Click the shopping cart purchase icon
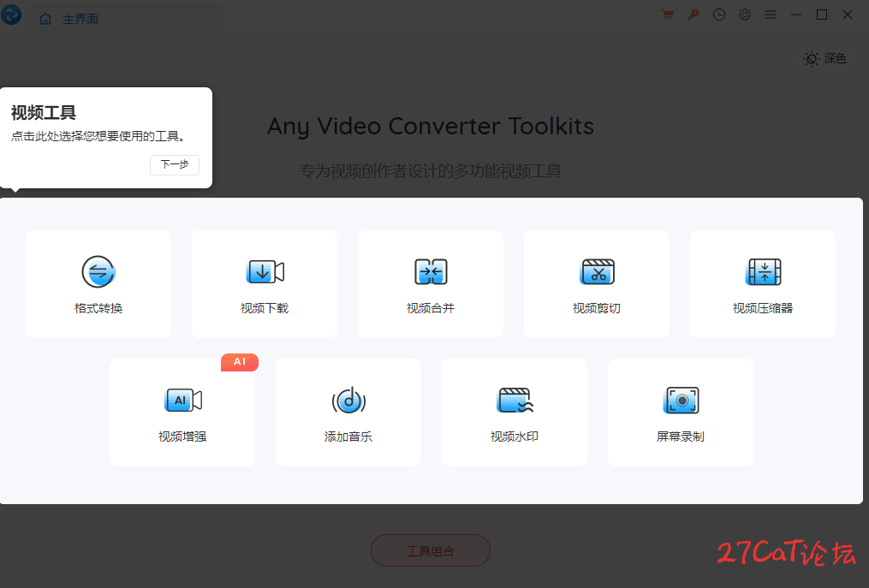The height and width of the screenshot is (588, 869). click(668, 15)
